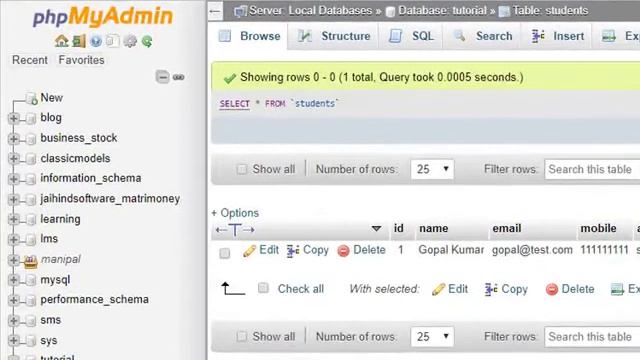
Task: Hide the navigation panel arrow
Action: pos(215,11)
